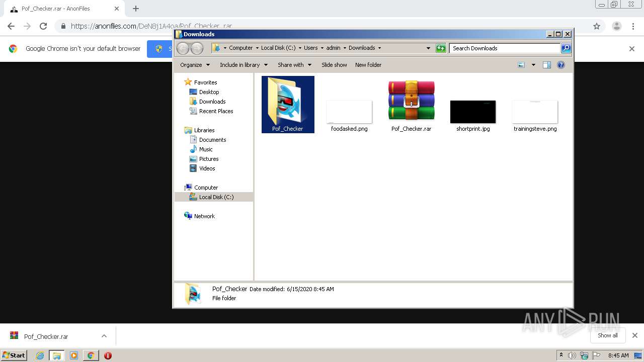This screenshot has height=362, width=644.
Task: Click the Windows Explorer taskbar icon
Action: point(57,355)
